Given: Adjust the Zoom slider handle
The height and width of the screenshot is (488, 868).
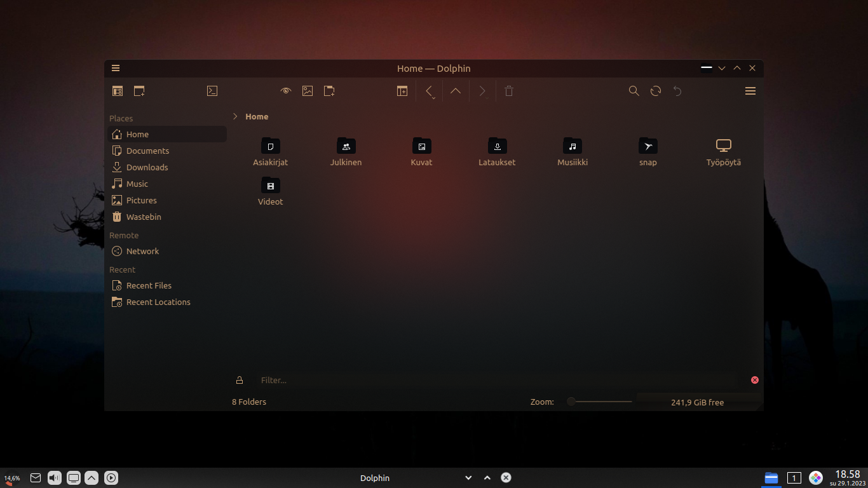Looking at the screenshot, I should [x=571, y=402].
